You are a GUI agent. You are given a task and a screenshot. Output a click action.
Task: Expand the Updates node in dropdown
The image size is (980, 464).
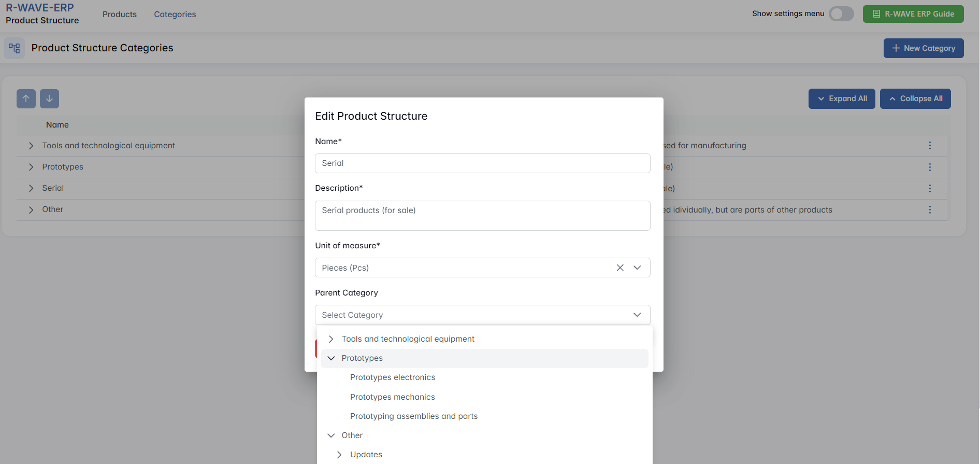click(x=339, y=455)
